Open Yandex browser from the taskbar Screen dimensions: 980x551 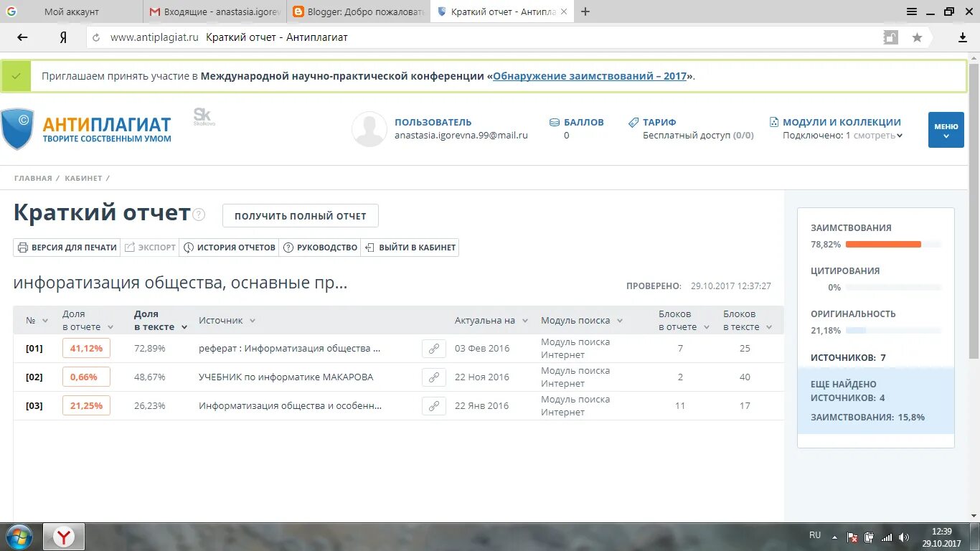[64, 537]
